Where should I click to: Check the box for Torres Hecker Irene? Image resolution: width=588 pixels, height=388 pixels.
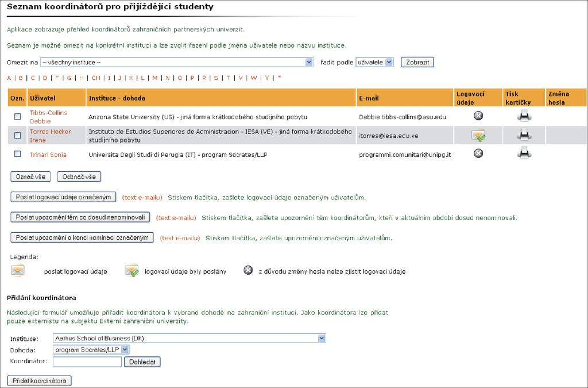tap(17, 136)
